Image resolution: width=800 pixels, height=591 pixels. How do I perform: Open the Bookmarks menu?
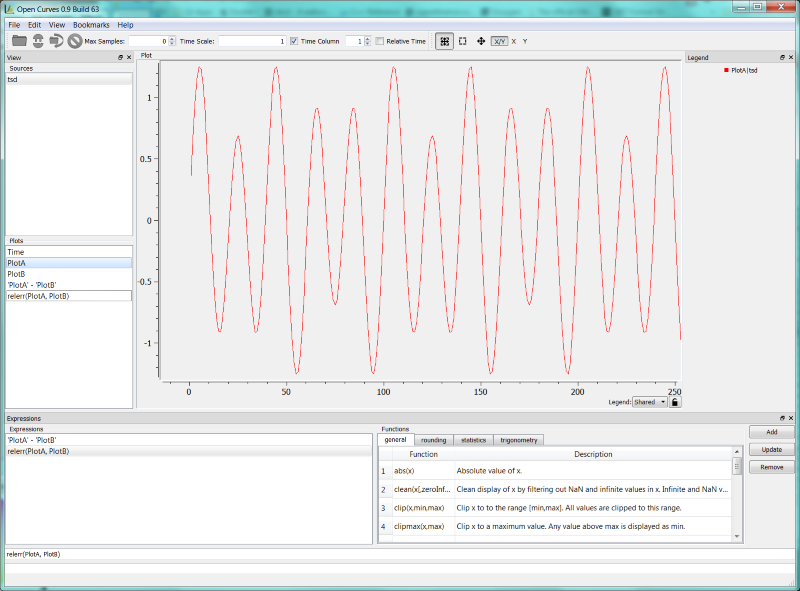[x=91, y=24]
